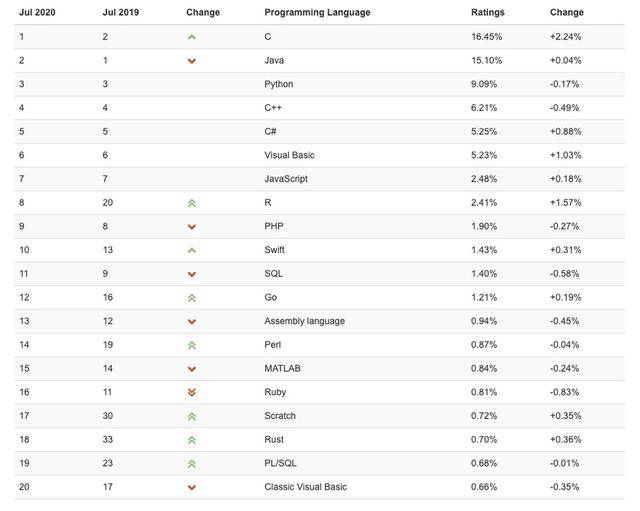The width and height of the screenshot is (640, 511).
Task: Click the Jul 2020 column header
Action: click(37, 13)
